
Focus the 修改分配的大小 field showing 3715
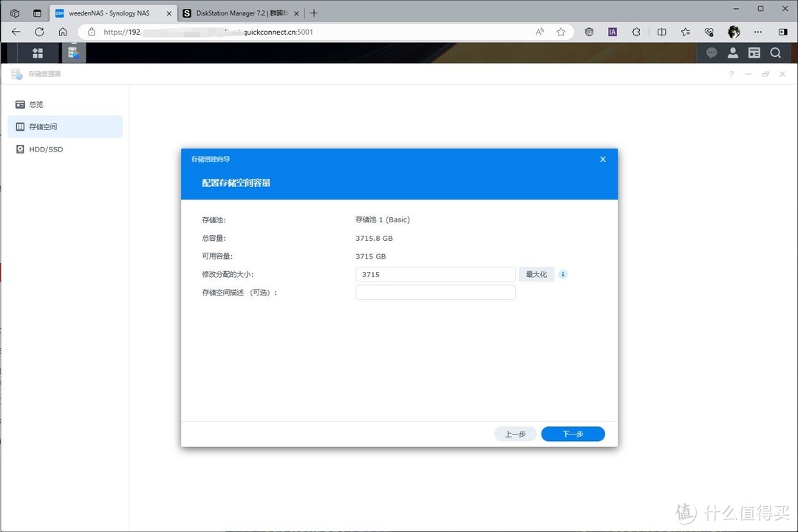coord(436,274)
